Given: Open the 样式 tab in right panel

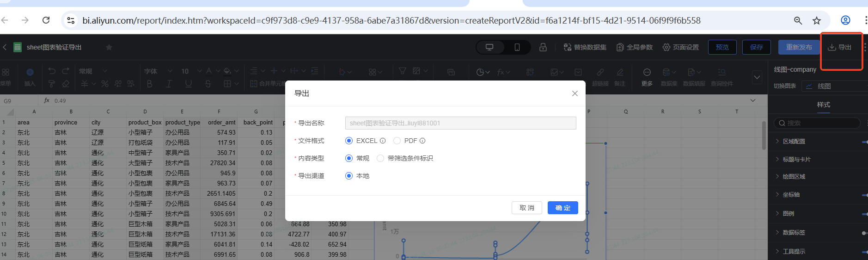Looking at the screenshot, I should pos(823,105).
